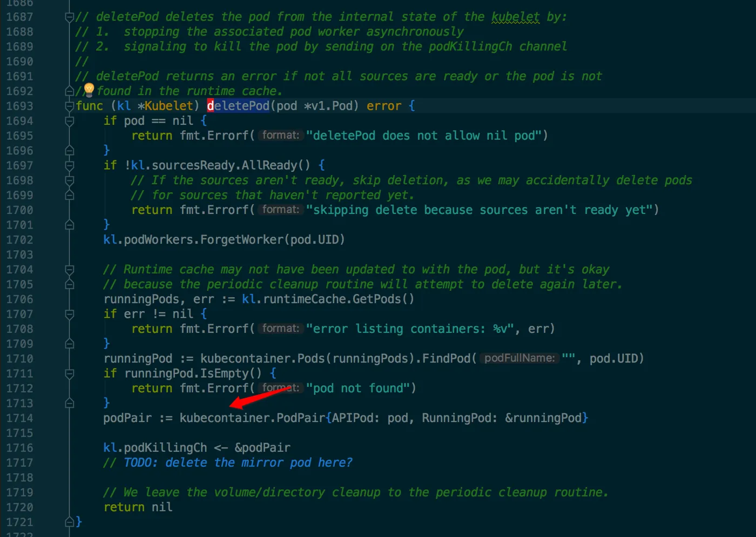Click the error return type in function signature

coord(384,106)
